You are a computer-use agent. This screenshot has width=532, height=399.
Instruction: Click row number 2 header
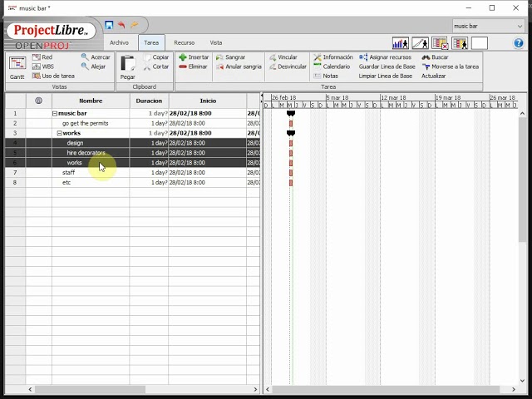coord(15,123)
